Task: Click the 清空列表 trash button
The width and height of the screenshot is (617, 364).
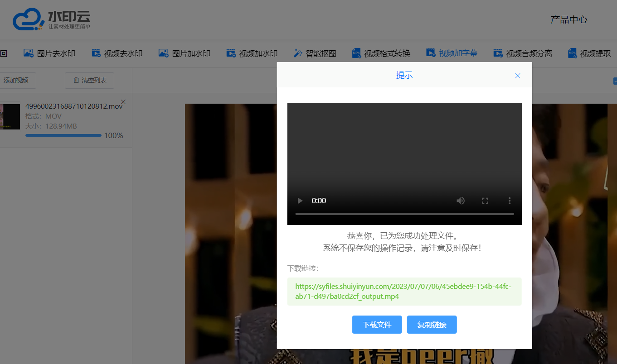Action: [89, 80]
